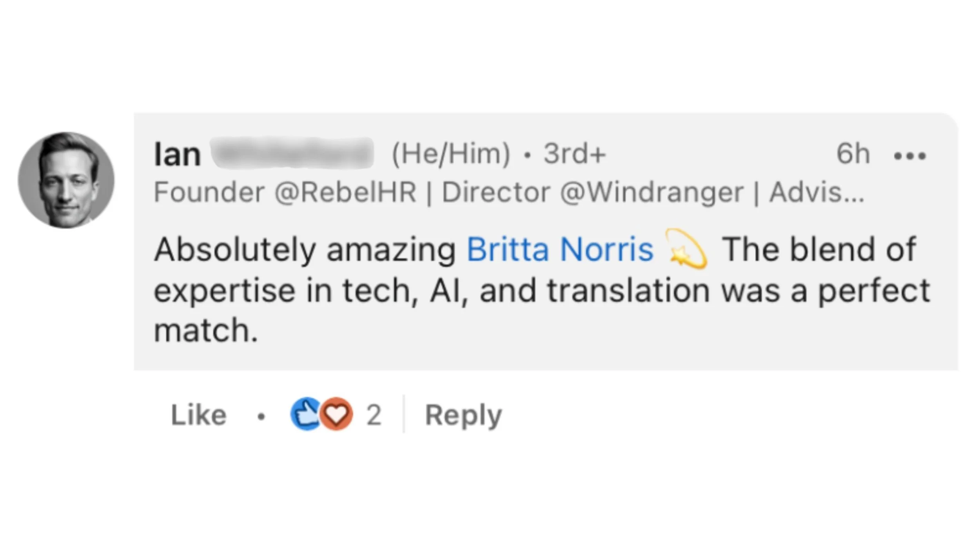Click the Founder @RebelHR headline text
The image size is (980, 551).
point(285,192)
